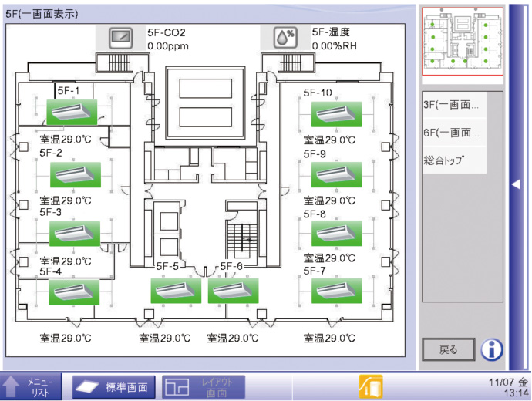532x401 pixels.
Task: Select the 5F-8 air conditioner unit icon
Action: coord(337,234)
